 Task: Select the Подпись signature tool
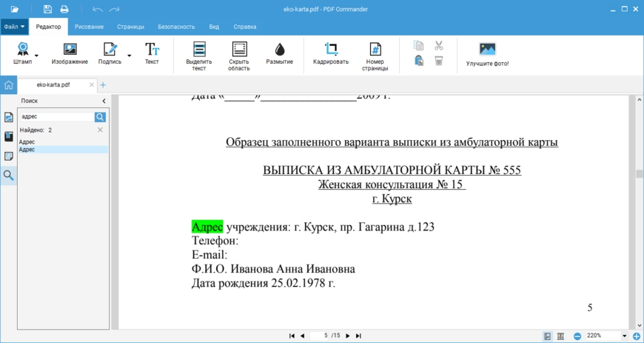click(x=110, y=53)
